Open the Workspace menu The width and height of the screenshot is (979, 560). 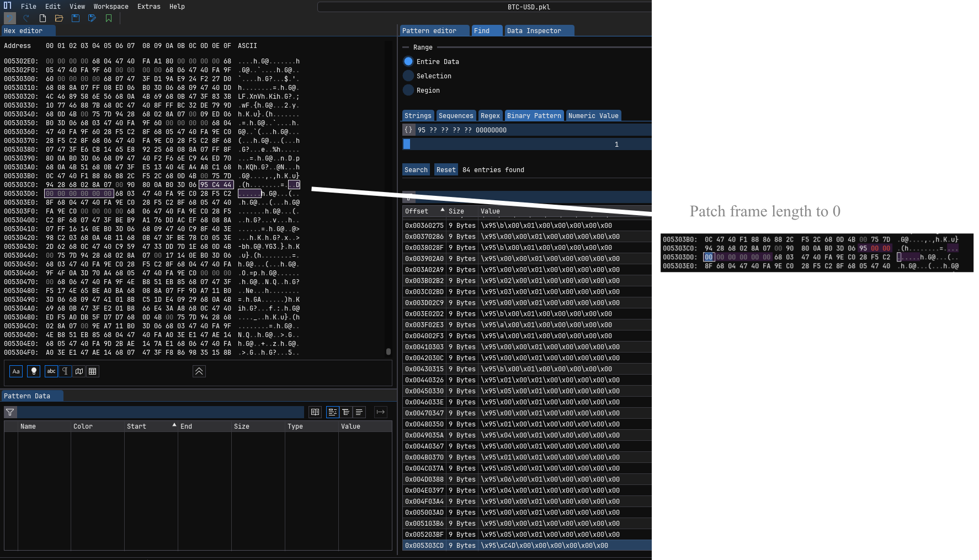(x=110, y=7)
